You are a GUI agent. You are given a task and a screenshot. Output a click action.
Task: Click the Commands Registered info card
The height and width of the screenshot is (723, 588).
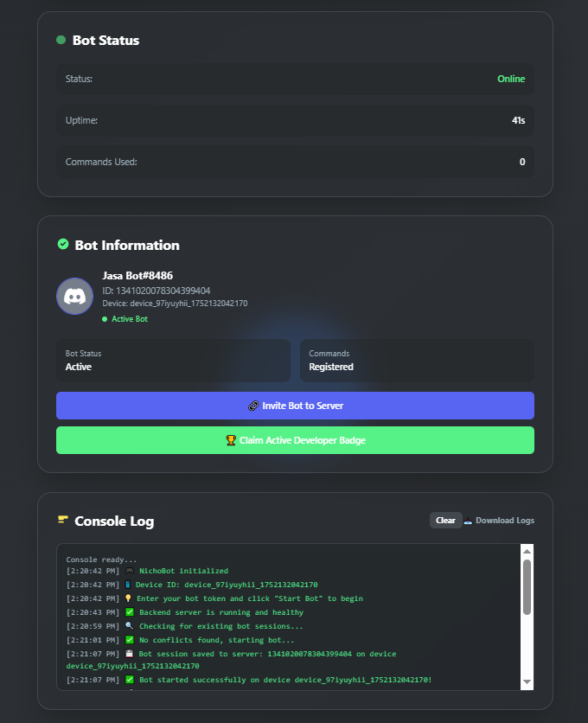point(417,361)
